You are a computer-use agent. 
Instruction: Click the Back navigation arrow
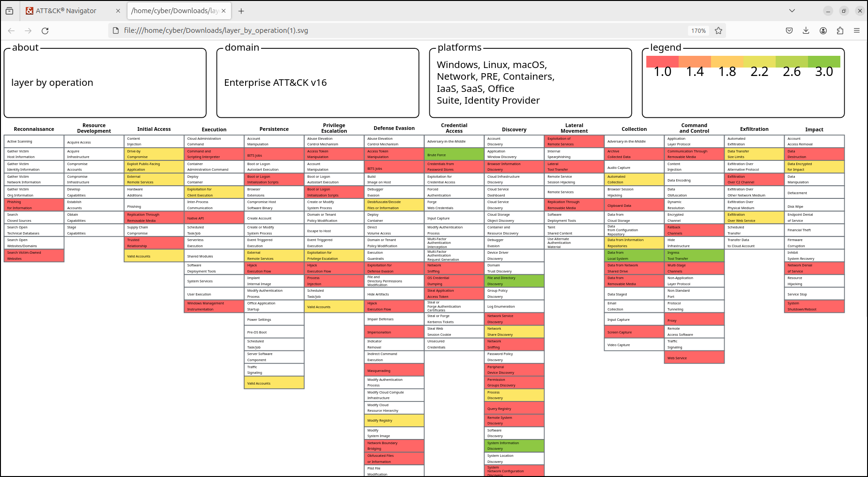[11, 30]
